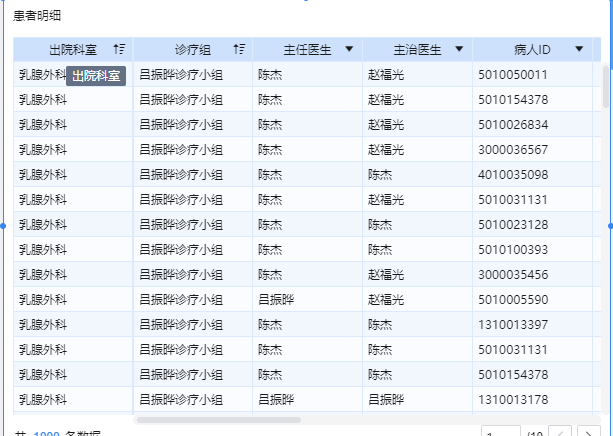Viewport: 613px width, 436px height.
Task: Click the 主治医生 column header label
Action: tap(418, 50)
